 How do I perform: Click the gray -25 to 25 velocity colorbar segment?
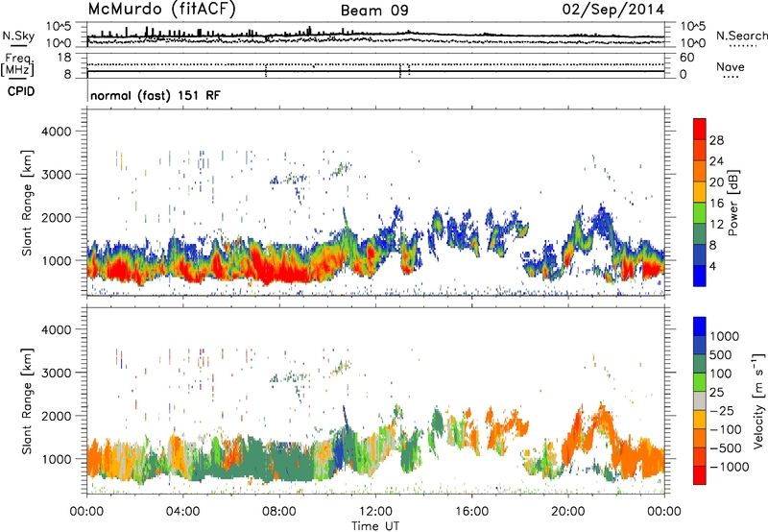700,401
